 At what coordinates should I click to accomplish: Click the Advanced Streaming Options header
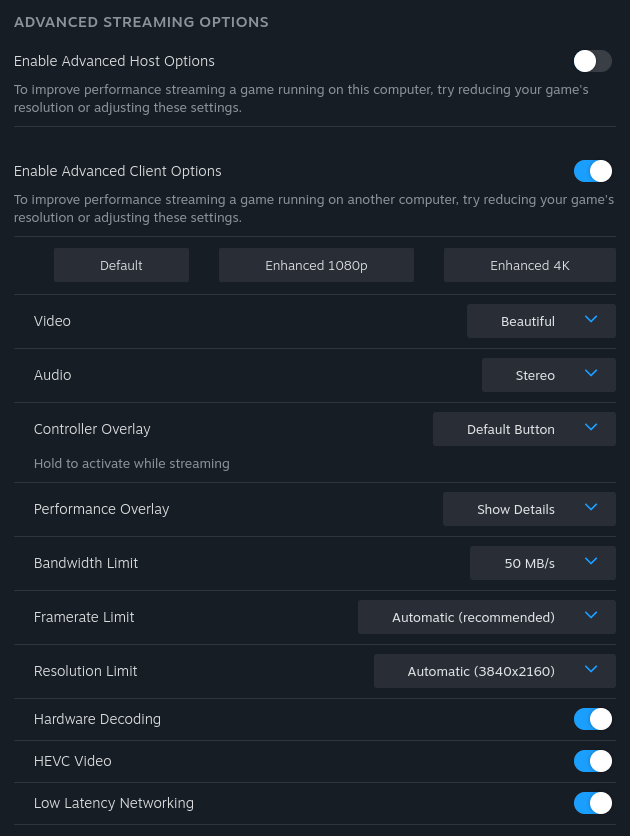click(141, 21)
